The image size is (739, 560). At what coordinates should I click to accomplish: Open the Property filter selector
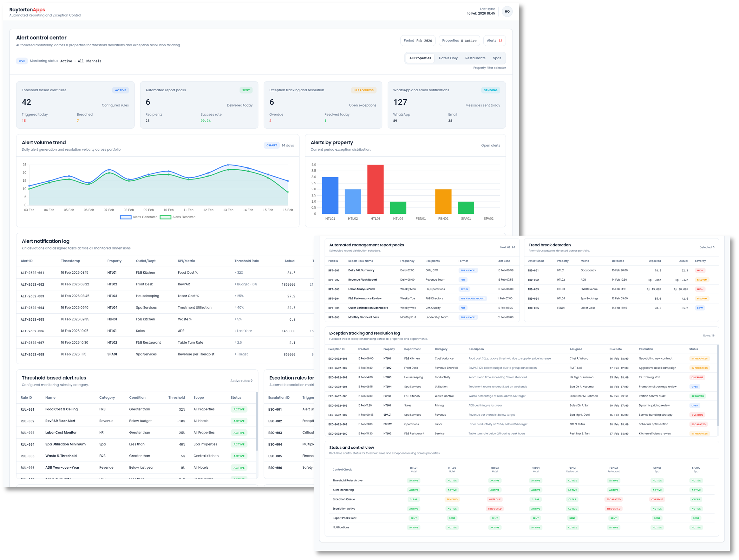point(489,68)
